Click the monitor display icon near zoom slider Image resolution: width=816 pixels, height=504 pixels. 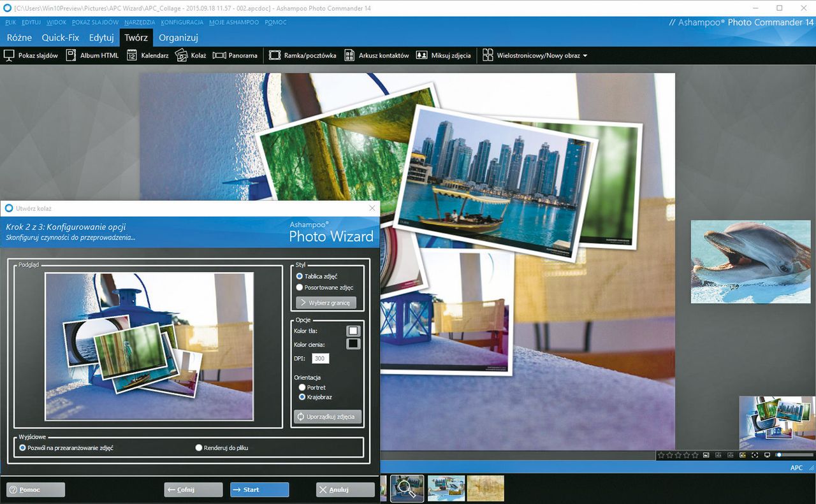coord(767,455)
